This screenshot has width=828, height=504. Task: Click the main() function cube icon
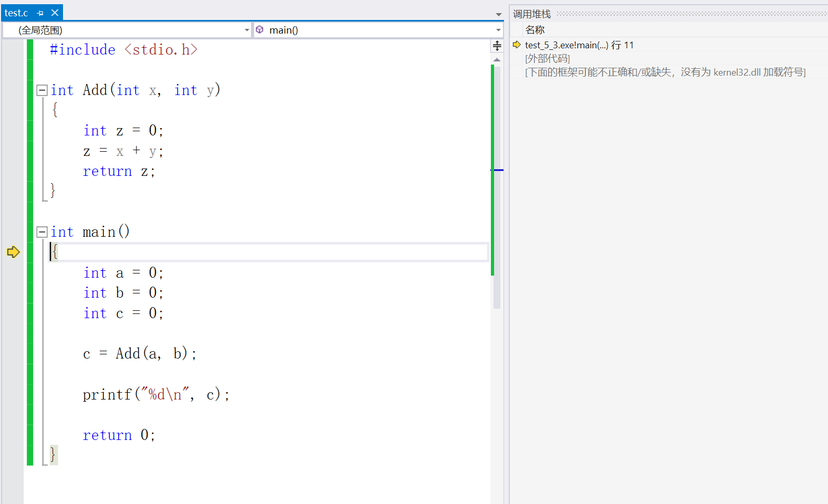(x=259, y=30)
